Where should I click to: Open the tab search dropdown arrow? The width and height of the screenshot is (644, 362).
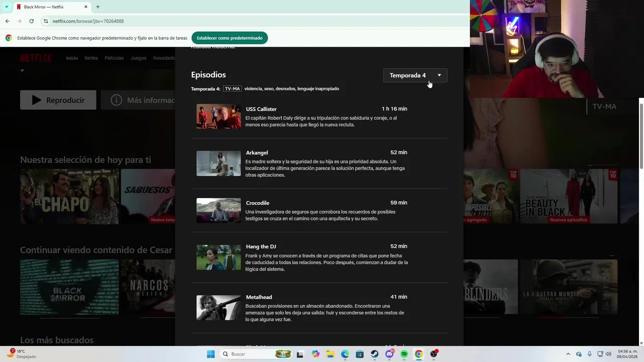[6, 7]
